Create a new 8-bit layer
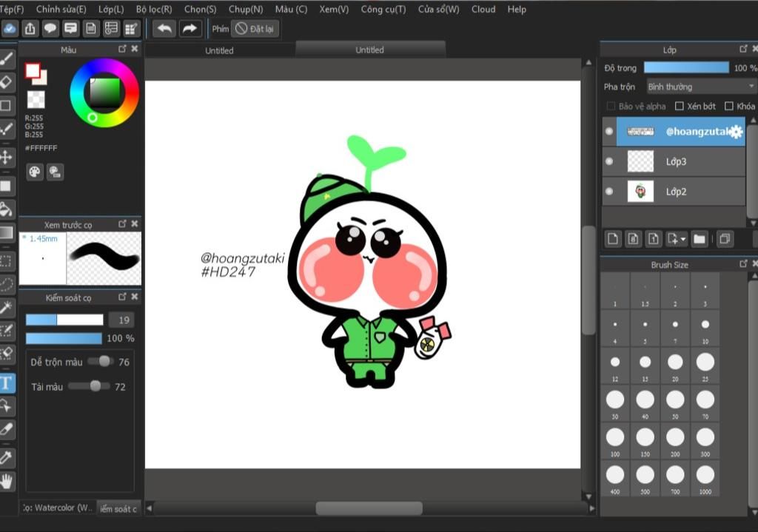 coord(634,239)
